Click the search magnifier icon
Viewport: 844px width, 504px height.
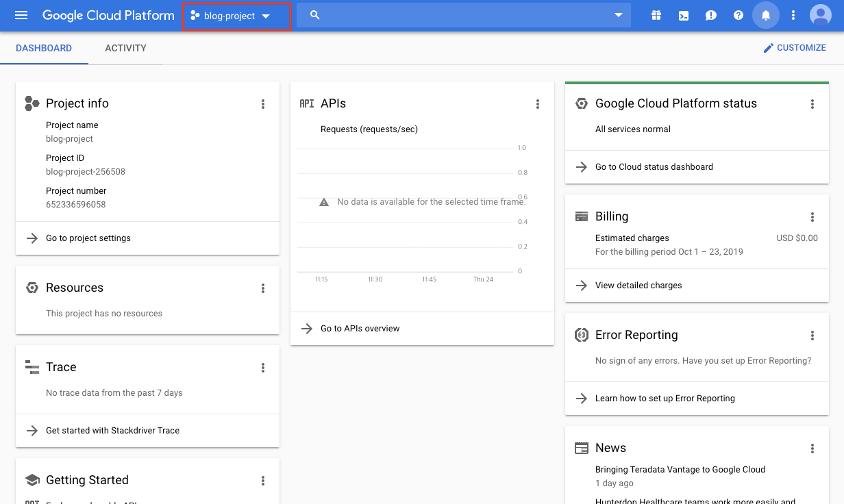click(x=315, y=15)
